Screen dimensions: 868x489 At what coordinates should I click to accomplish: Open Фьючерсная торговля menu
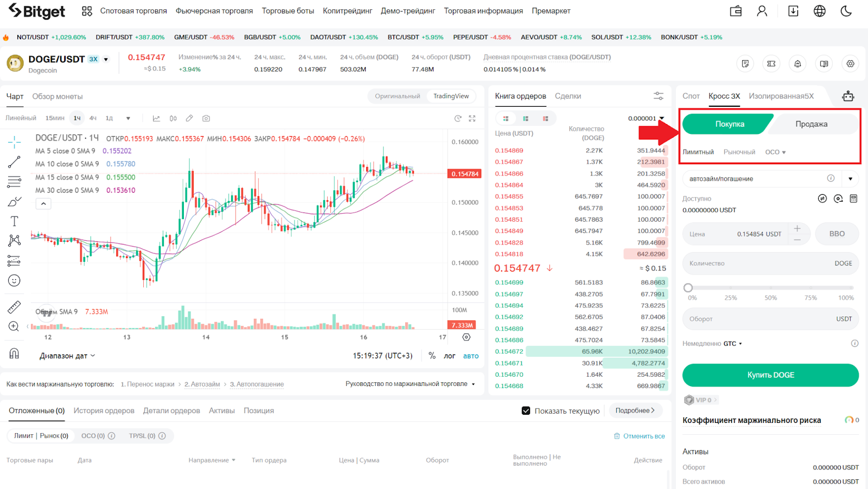point(214,11)
